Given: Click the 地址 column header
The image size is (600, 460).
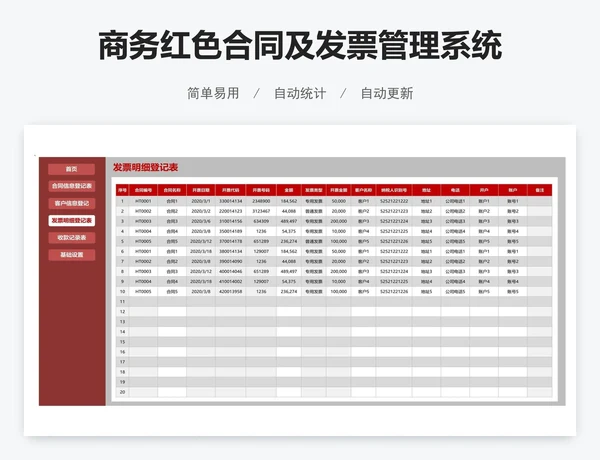Looking at the screenshot, I should [426, 190].
